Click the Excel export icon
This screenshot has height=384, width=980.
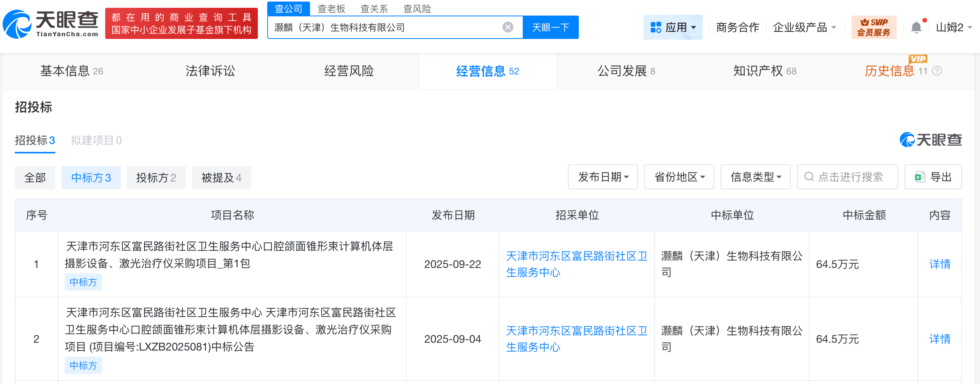point(920,177)
